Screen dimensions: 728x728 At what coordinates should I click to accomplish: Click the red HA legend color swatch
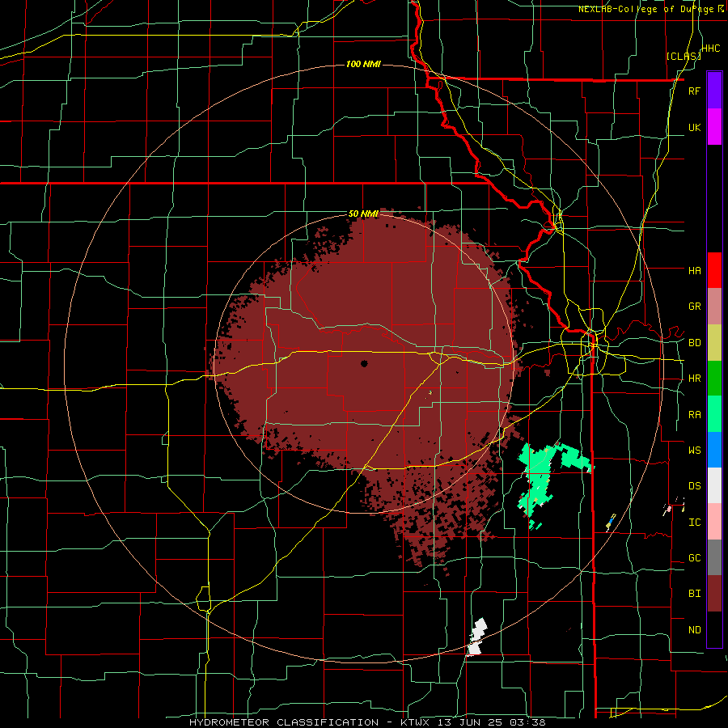coord(714,270)
